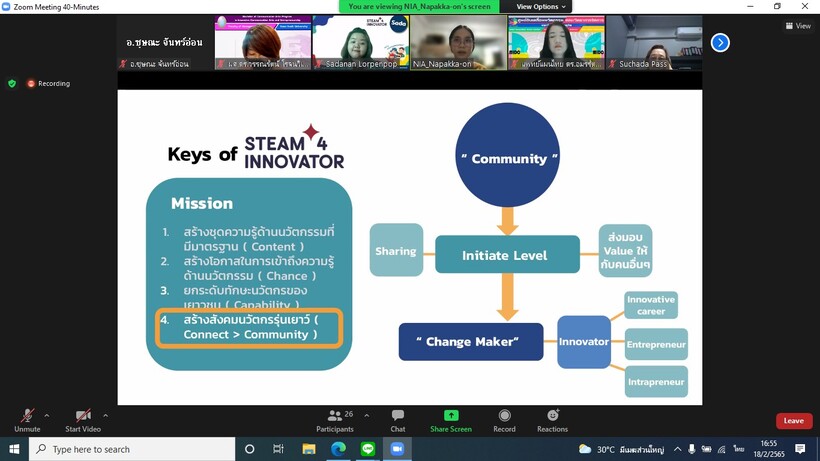Open Microsoft Edge from the taskbar

pos(338,450)
